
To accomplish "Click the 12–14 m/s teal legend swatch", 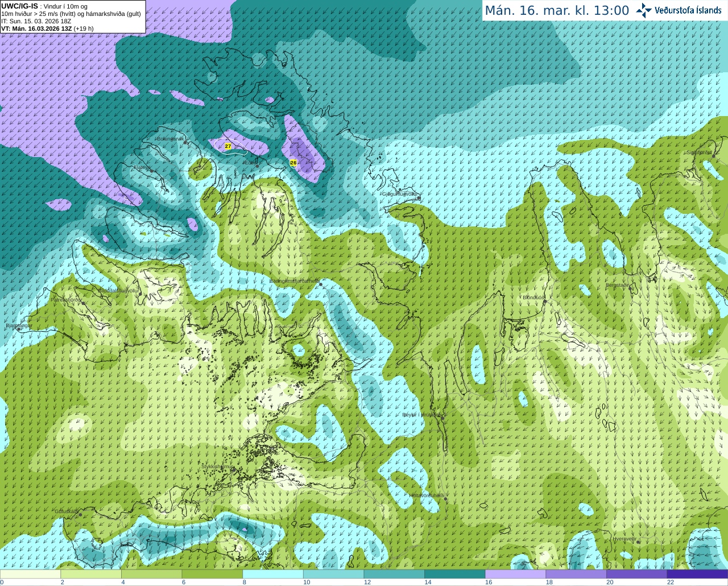I will tap(394, 574).
